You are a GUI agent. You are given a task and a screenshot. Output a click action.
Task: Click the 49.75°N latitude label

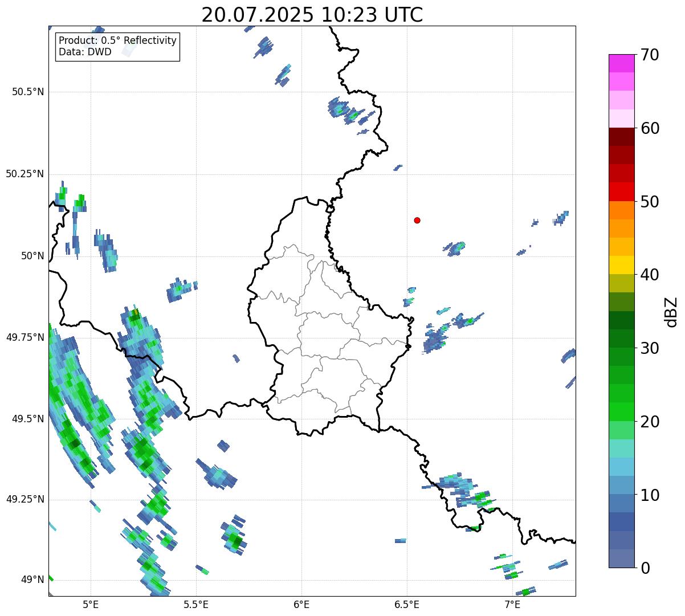[x=25, y=337]
